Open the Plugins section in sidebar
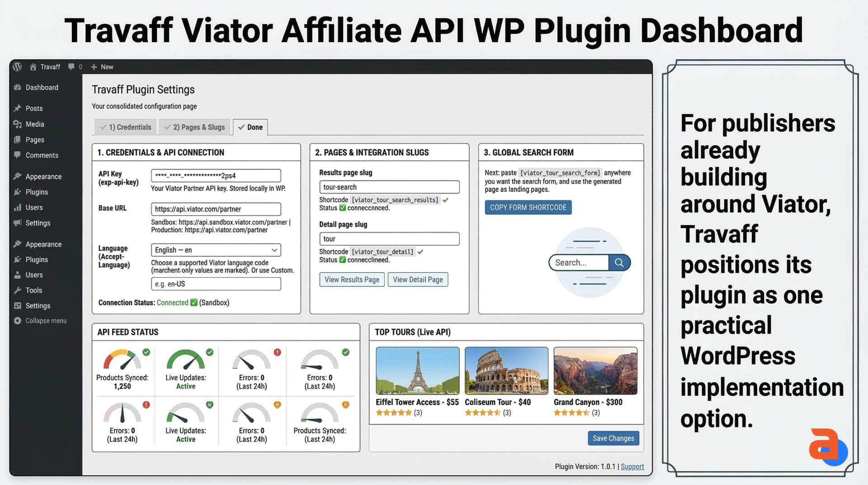 35,192
